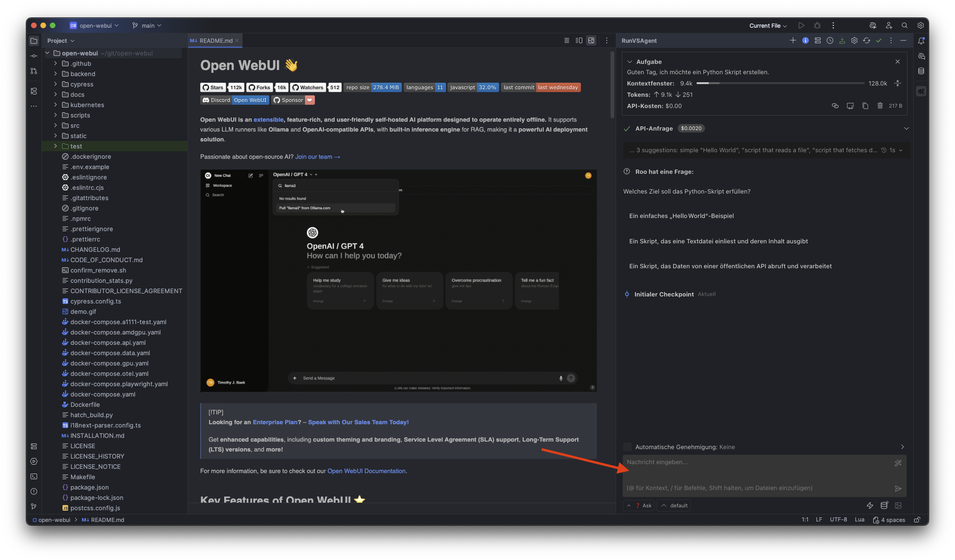Open the Current File run configuration dropdown
955x560 pixels.
point(768,25)
